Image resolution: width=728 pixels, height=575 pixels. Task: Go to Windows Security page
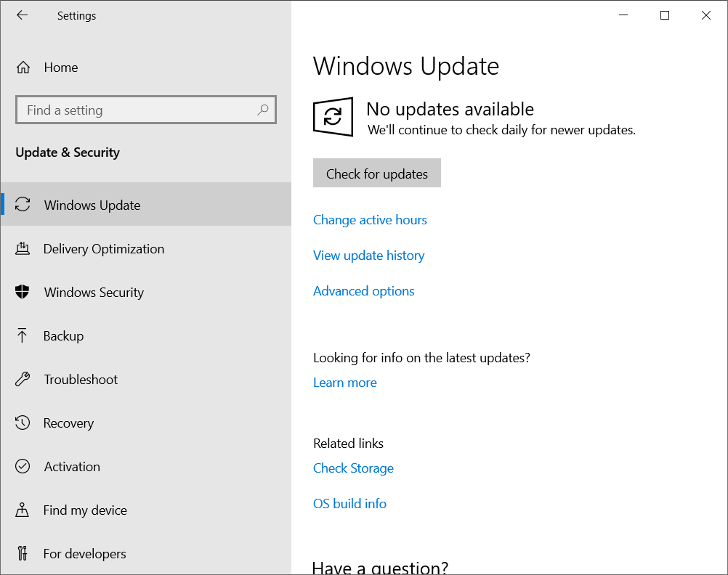click(146, 292)
